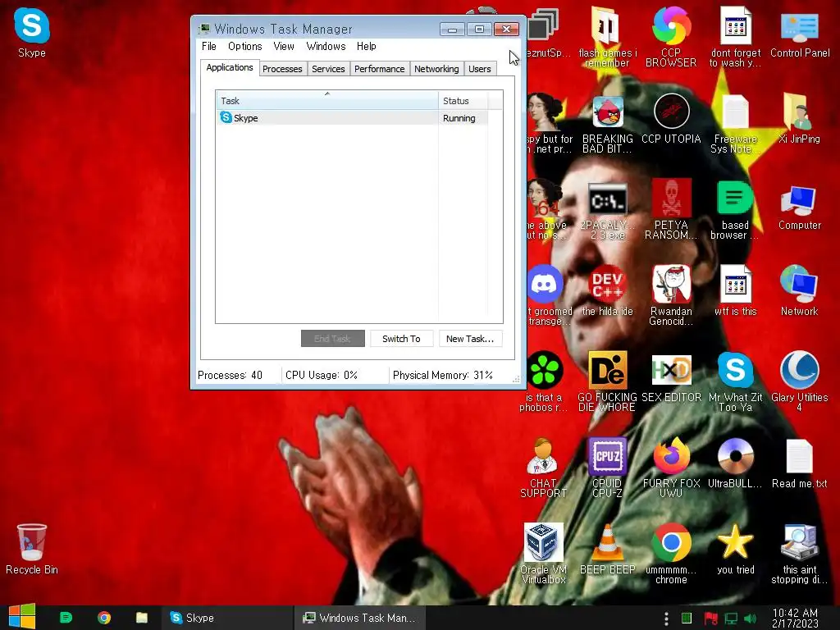This screenshot has width=840, height=630.
Task: Click the Physical Memory: 31% status text
Action: 442,375
